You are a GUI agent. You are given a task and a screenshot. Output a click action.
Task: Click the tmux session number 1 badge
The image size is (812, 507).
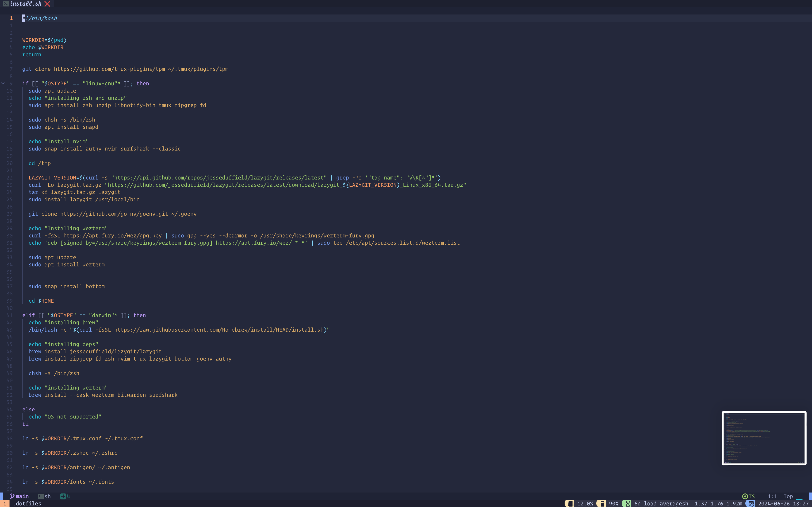point(5,504)
